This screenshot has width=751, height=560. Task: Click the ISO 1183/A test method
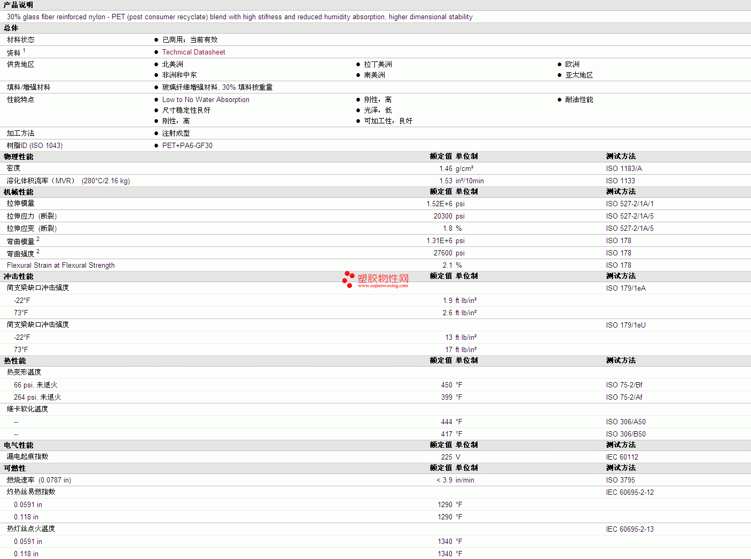(x=624, y=169)
